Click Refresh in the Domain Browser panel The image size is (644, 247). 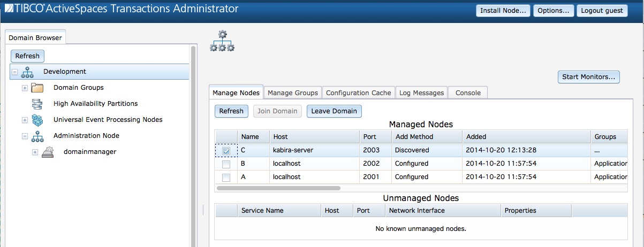(x=27, y=56)
